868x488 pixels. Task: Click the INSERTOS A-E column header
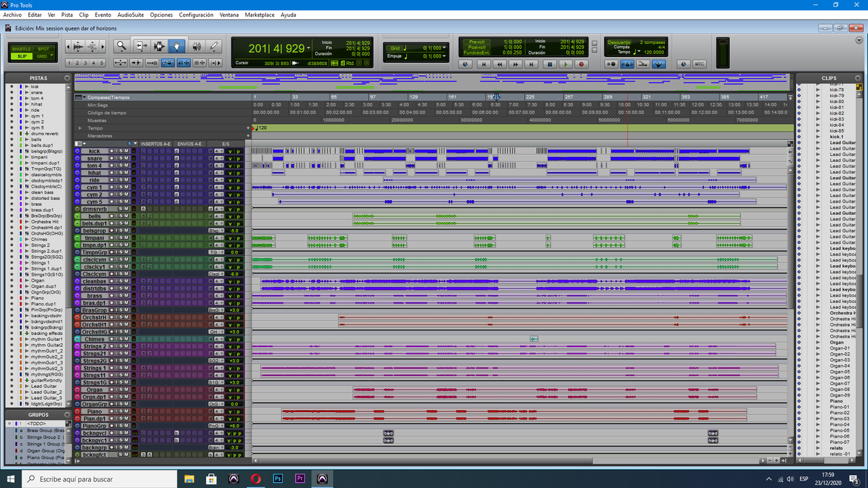(x=156, y=144)
